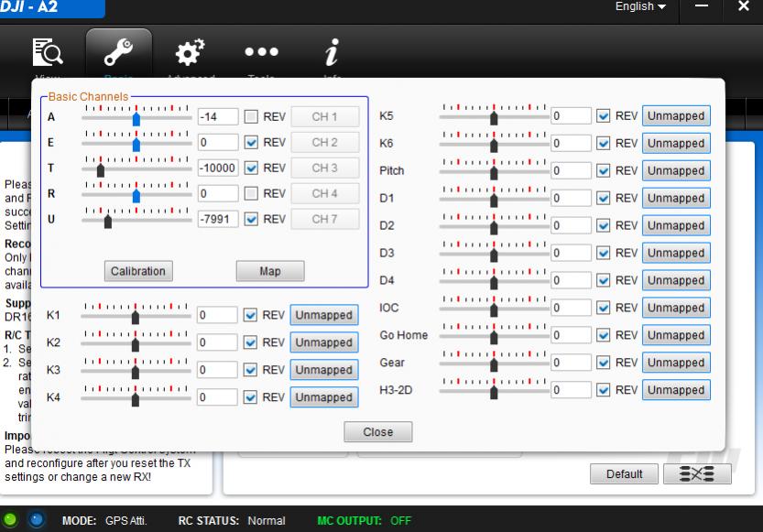
Task: Toggle REV checkbox for H3-2D
Action: click(x=603, y=390)
